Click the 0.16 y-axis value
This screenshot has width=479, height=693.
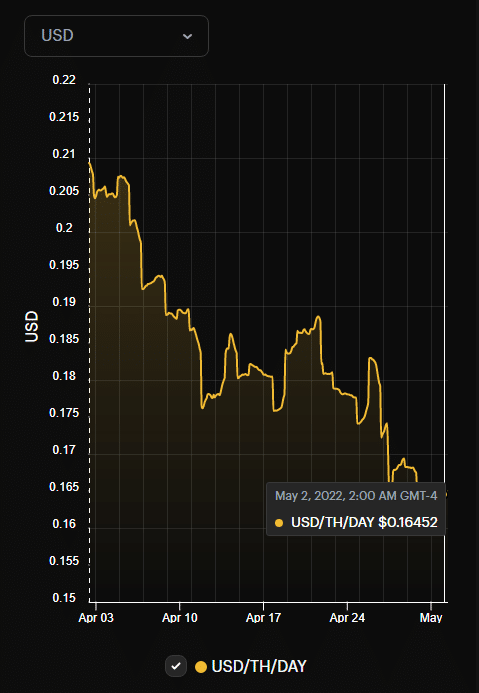64,524
